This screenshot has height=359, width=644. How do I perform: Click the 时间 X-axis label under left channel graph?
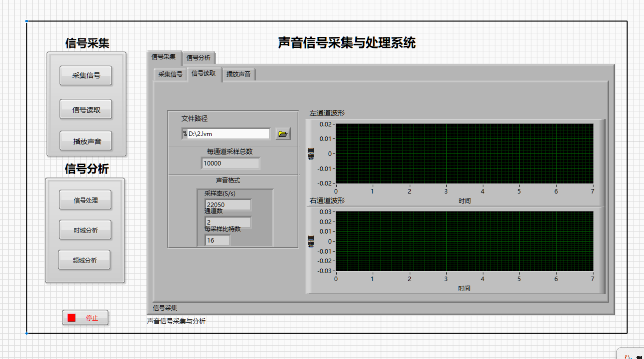click(464, 201)
